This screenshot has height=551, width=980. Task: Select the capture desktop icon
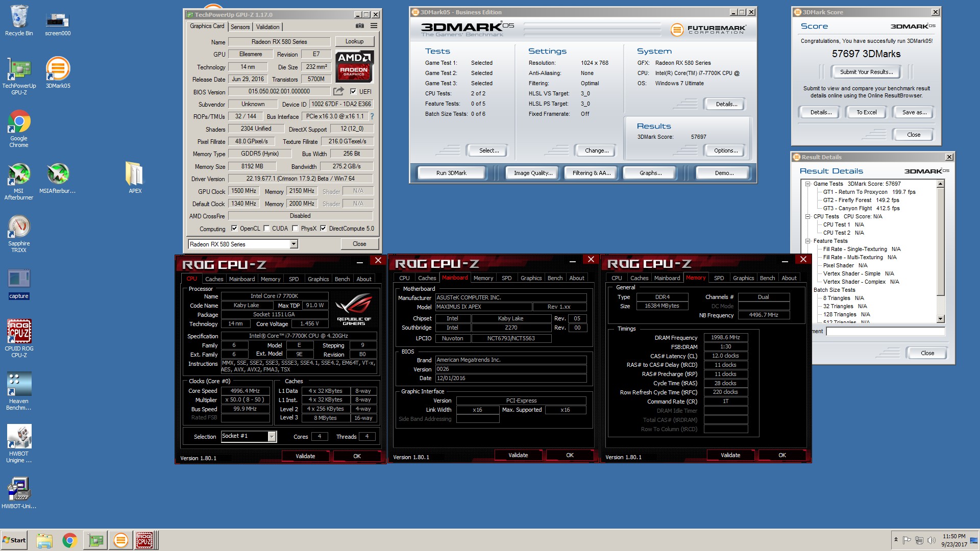(x=19, y=284)
